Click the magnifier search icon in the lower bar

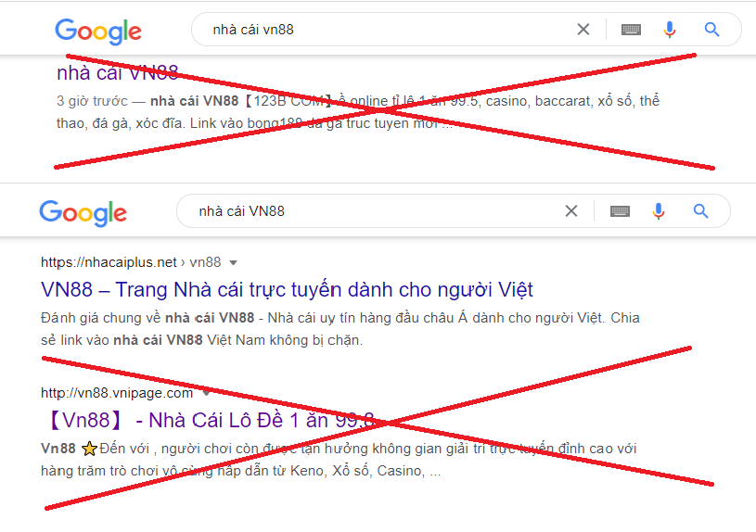700,211
